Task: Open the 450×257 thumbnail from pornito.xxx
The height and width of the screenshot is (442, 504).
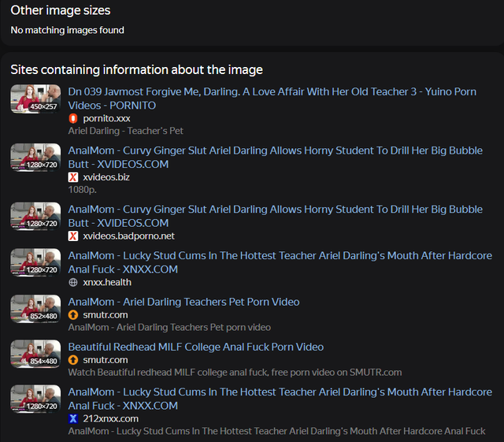Action: coord(35,98)
